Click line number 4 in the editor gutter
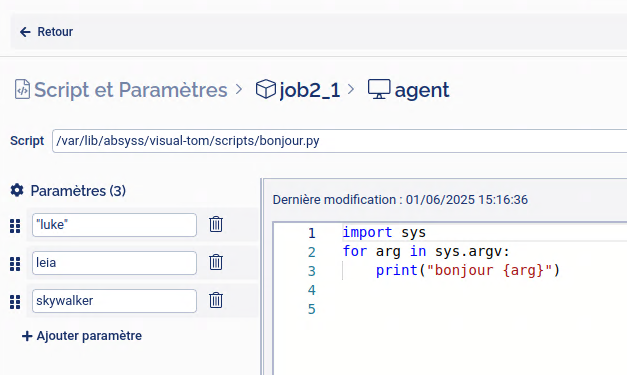 312,290
